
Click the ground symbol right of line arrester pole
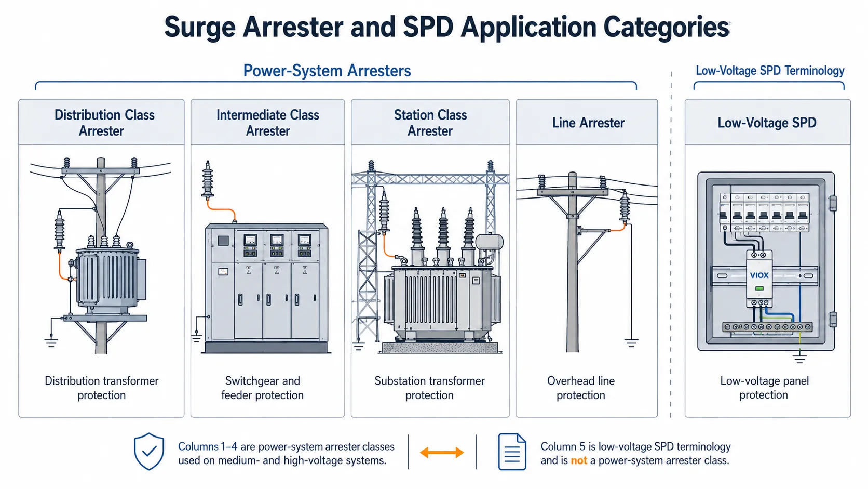631,343
